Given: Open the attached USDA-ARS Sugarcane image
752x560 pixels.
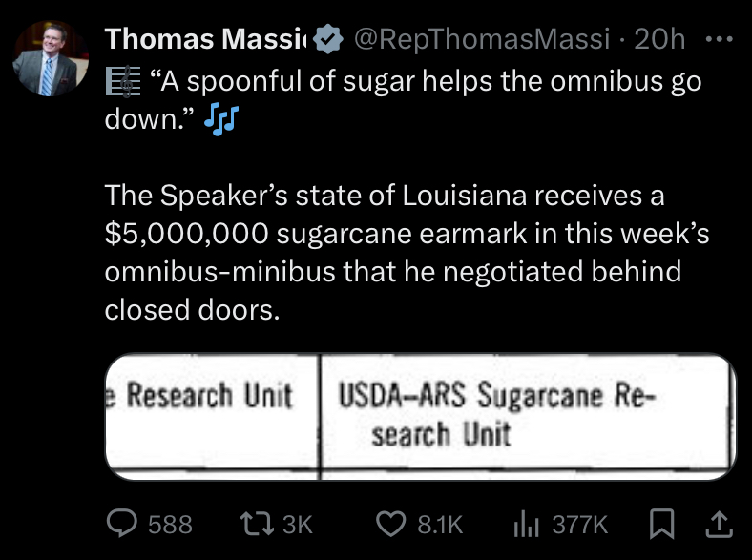Looking at the screenshot, I should coord(421,417).
